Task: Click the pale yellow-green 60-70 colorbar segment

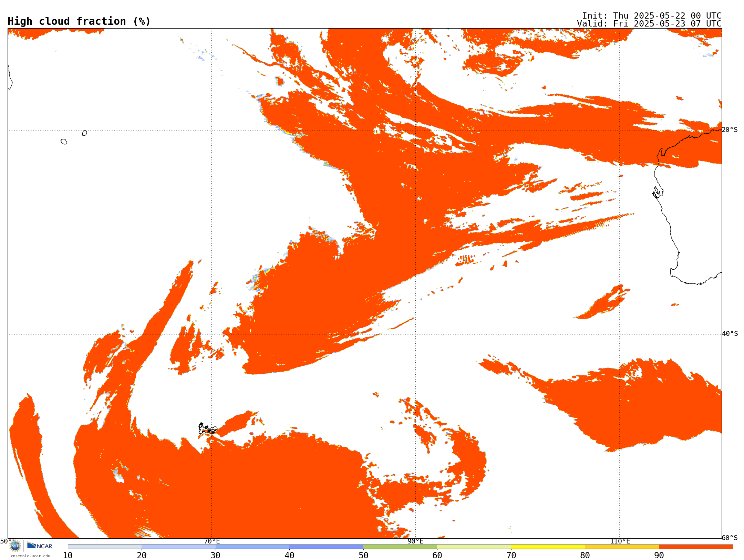Action: (x=474, y=547)
